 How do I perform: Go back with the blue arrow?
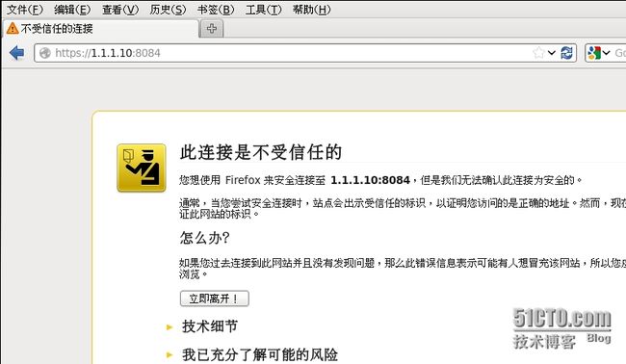click(x=16, y=53)
